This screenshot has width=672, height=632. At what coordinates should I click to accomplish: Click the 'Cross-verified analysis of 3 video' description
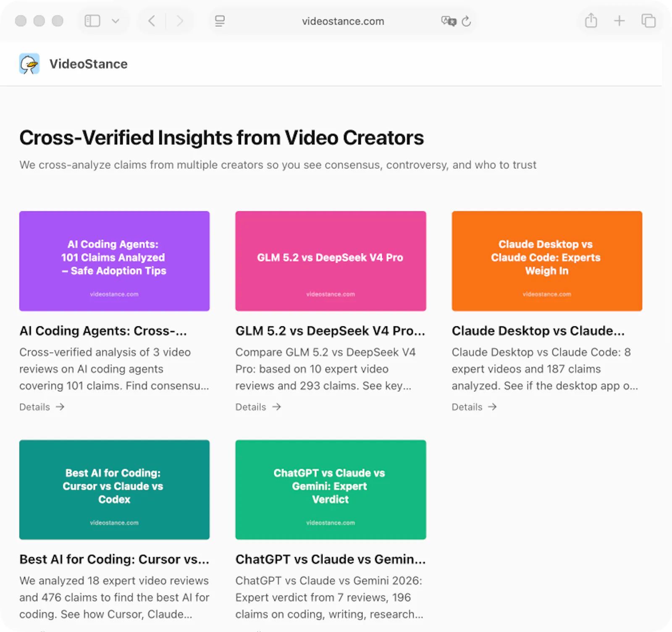click(x=114, y=369)
